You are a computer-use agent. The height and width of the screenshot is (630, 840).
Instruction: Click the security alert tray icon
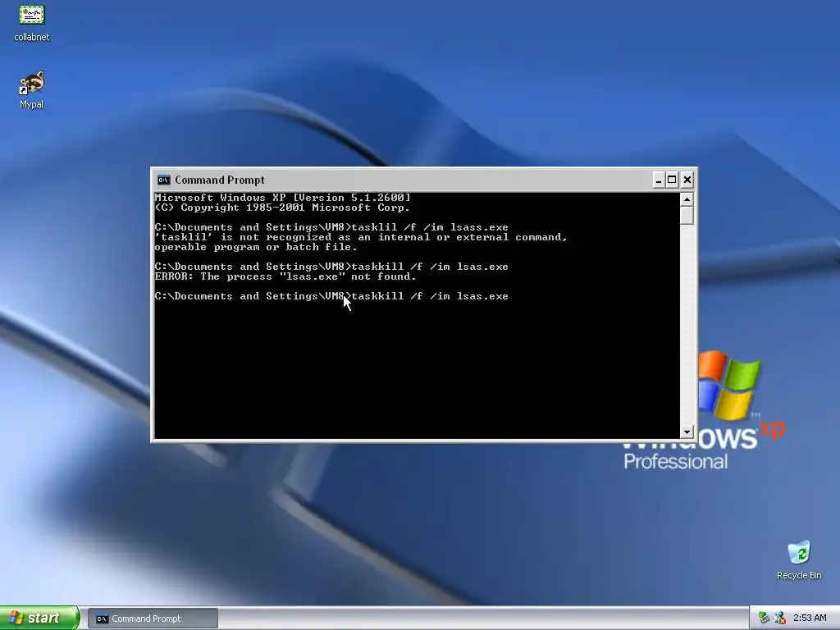(780, 618)
